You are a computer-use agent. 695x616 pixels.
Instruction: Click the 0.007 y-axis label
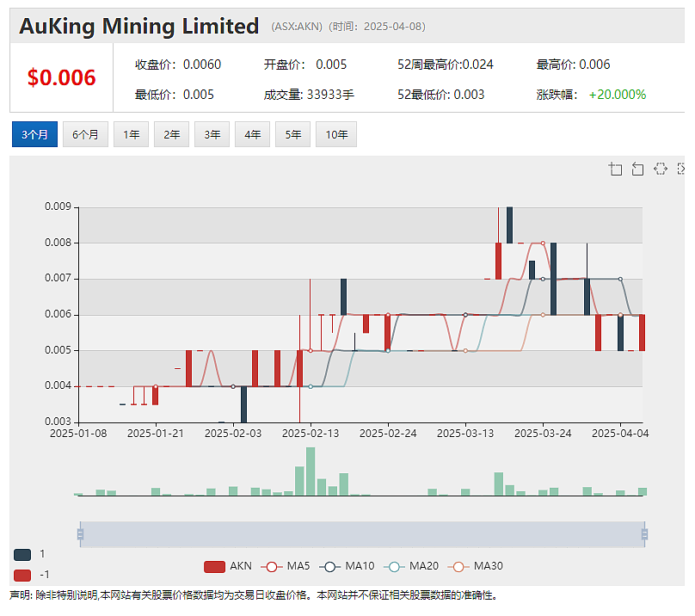click(58, 279)
